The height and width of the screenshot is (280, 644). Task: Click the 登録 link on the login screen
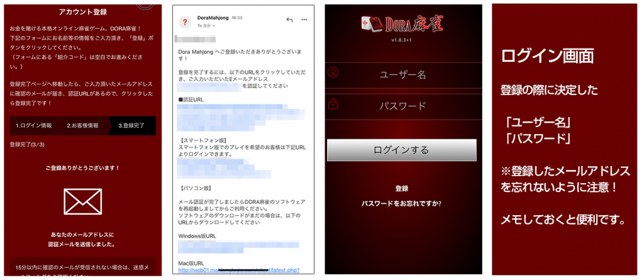[402, 188]
